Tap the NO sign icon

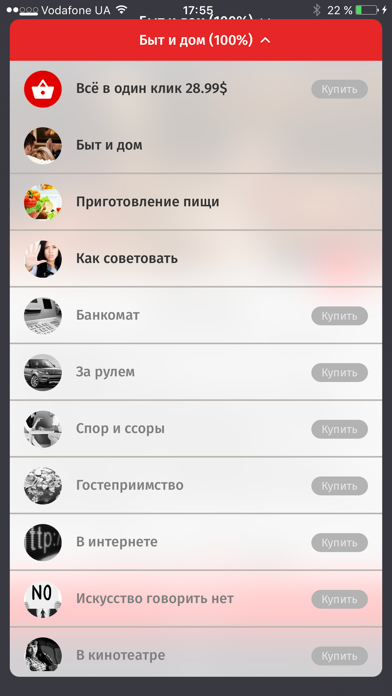click(43, 599)
